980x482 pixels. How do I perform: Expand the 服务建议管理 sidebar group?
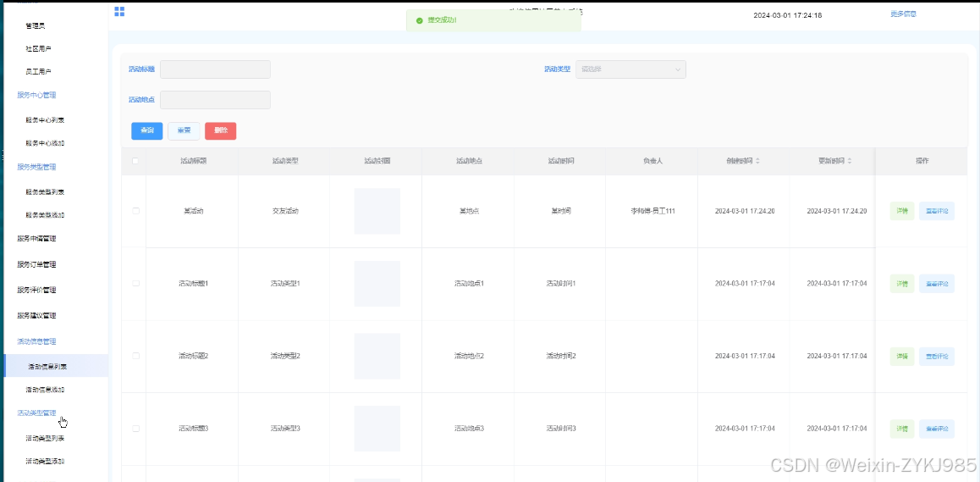click(37, 315)
